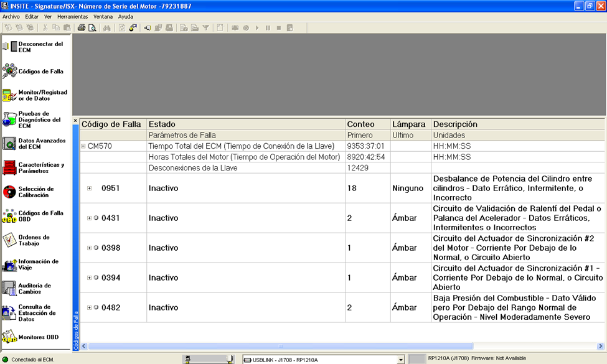
Task: Click the binoculars search toolbar icon
Action: tap(106, 27)
